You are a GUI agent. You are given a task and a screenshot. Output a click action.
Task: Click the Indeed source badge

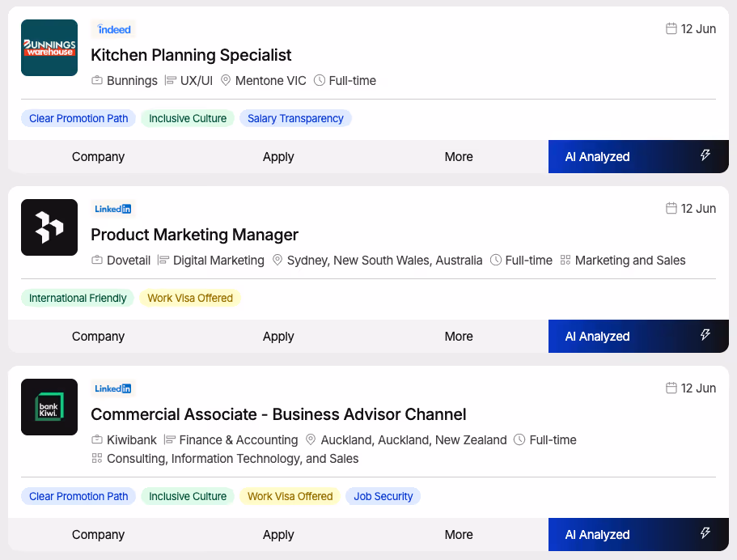coord(113,29)
